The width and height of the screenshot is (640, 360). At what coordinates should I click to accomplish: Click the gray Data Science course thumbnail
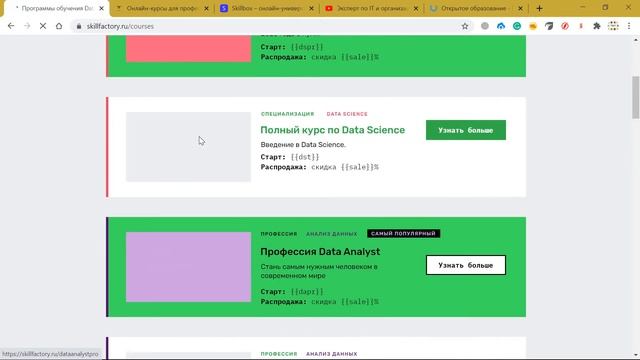188,147
